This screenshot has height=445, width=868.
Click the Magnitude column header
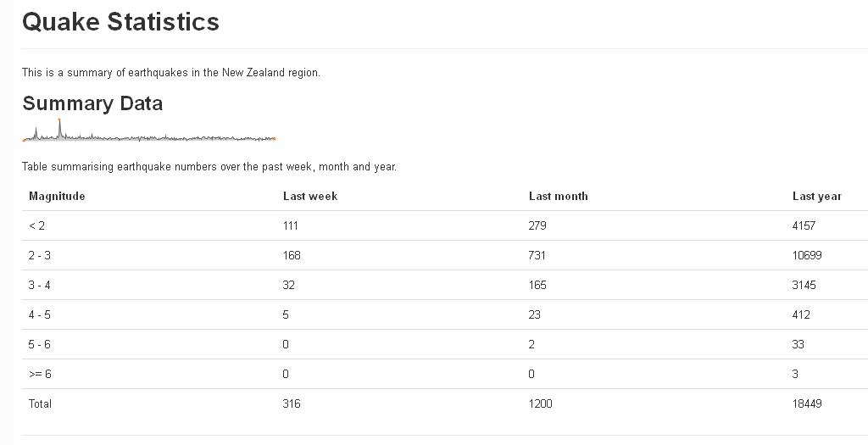point(57,196)
